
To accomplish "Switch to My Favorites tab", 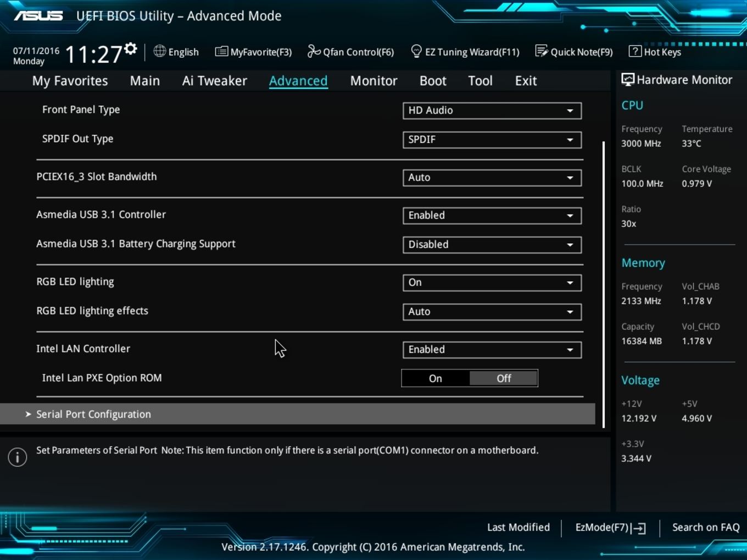I will (70, 81).
